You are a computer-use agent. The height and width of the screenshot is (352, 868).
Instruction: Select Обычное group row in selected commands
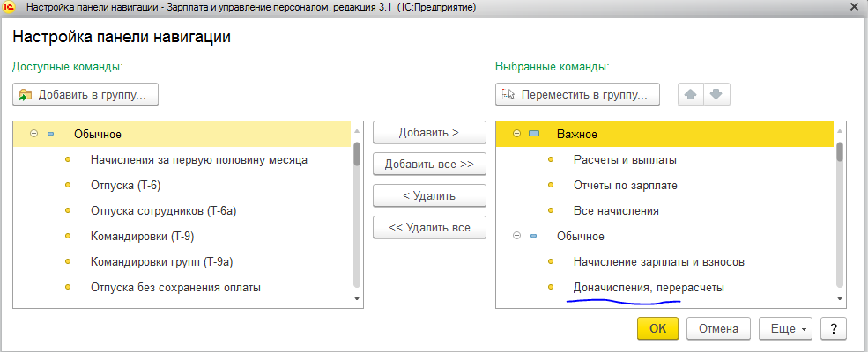[664, 236]
